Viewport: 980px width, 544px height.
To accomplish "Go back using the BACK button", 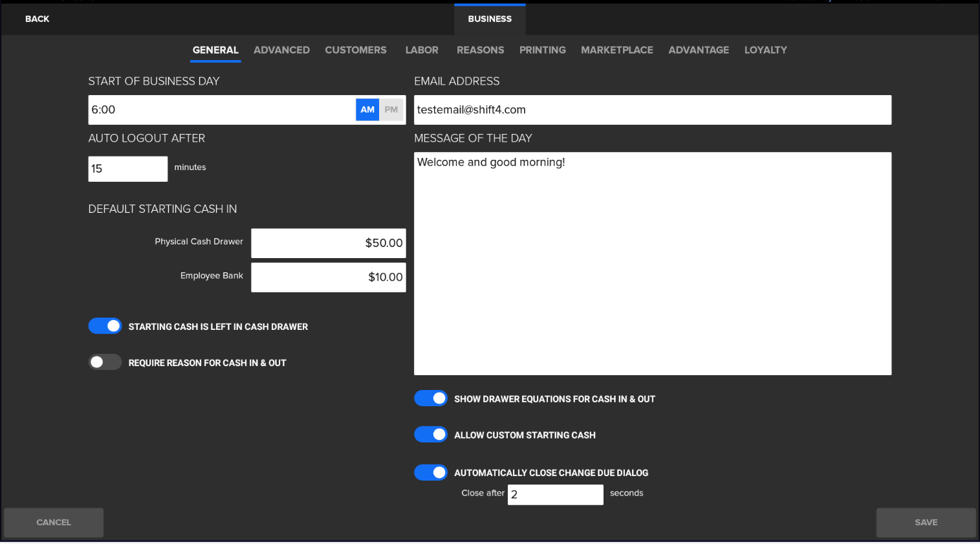I will [37, 19].
